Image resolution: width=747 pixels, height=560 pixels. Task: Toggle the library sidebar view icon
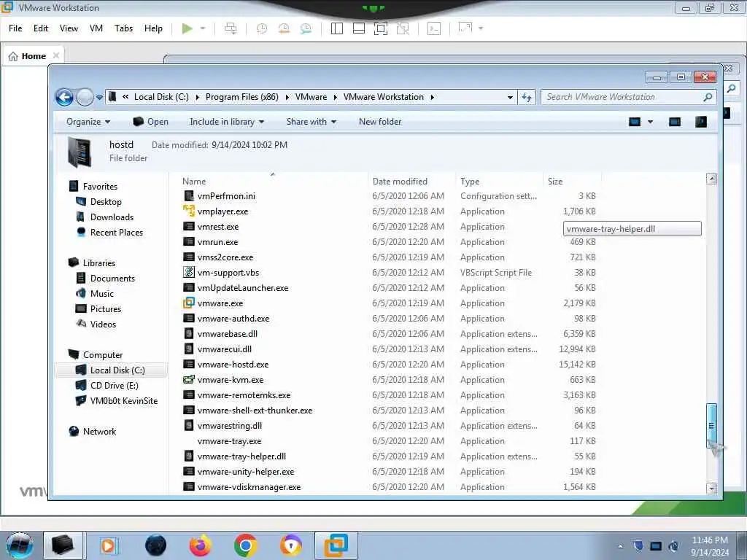coord(337,28)
